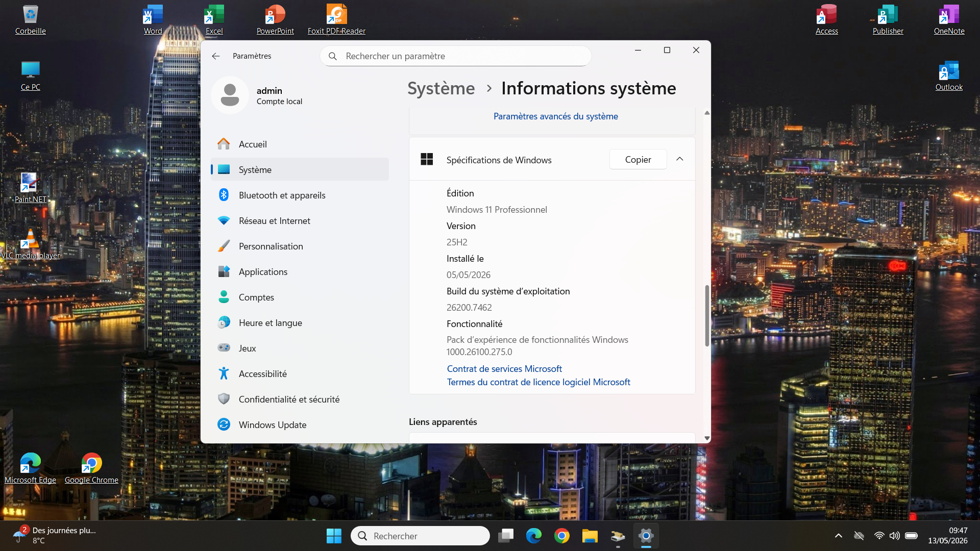980x551 pixels.
Task: Click the back arrow in Paramètres
Action: (216, 56)
